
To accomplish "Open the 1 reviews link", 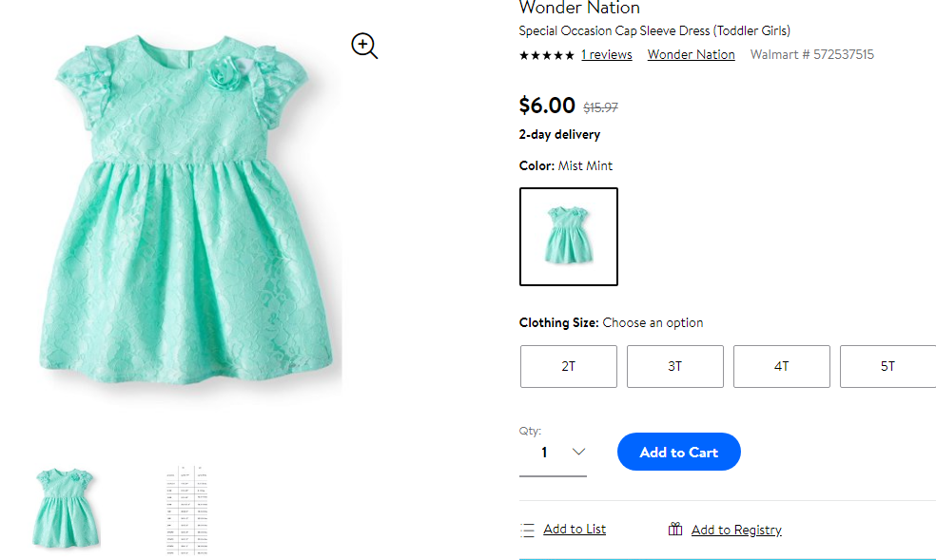I will [x=607, y=54].
